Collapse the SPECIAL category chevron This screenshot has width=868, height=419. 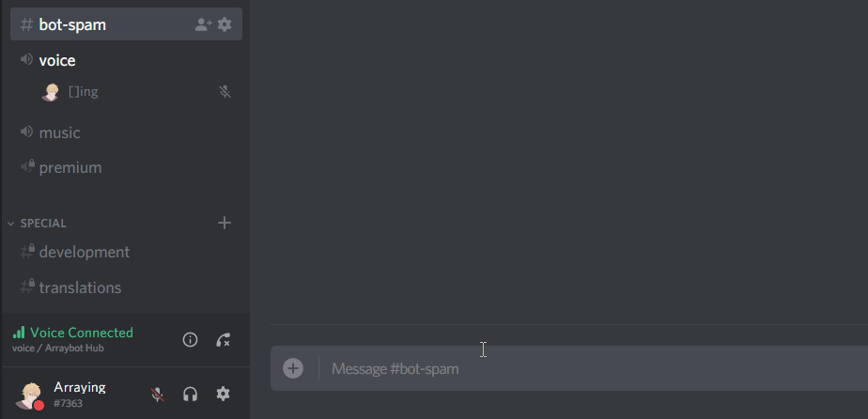tap(10, 224)
